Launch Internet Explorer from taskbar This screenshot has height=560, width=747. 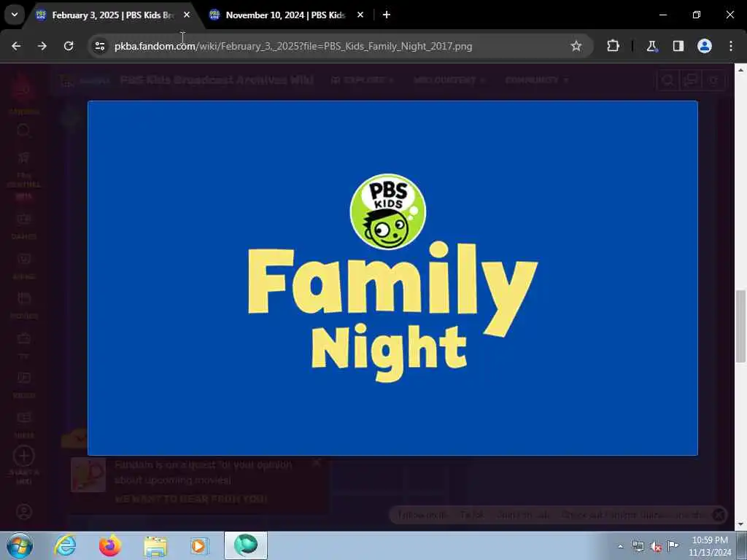tap(65, 545)
